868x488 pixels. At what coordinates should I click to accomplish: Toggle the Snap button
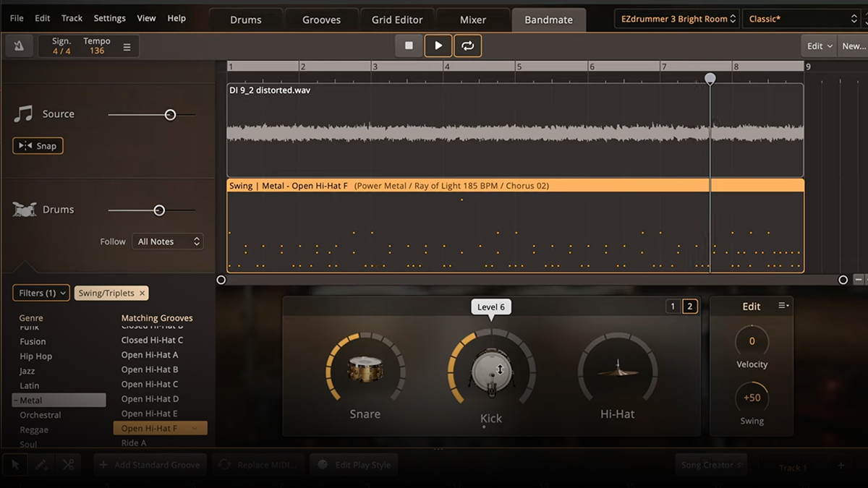38,145
